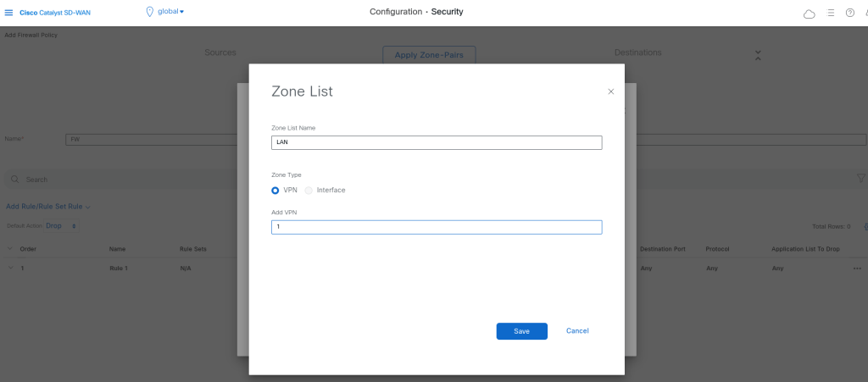The image size is (868, 382).
Task: Click the location pin icon near global
Action: (x=150, y=12)
